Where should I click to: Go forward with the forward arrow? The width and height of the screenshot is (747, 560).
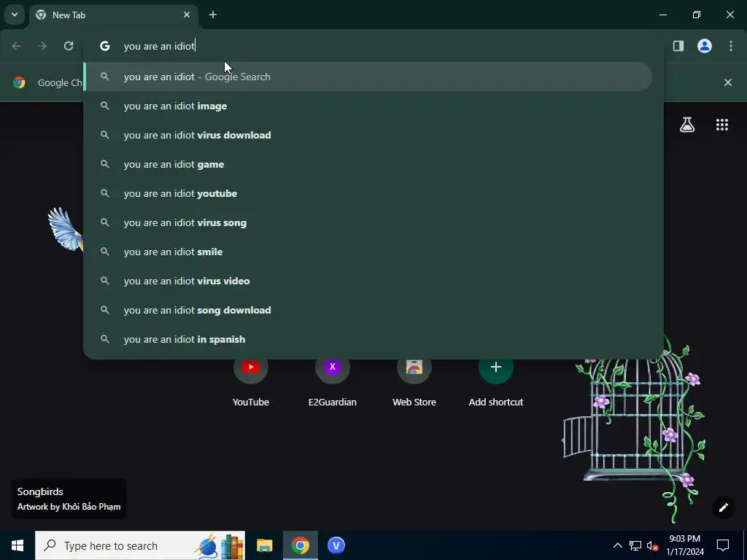click(x=42, y=46)
